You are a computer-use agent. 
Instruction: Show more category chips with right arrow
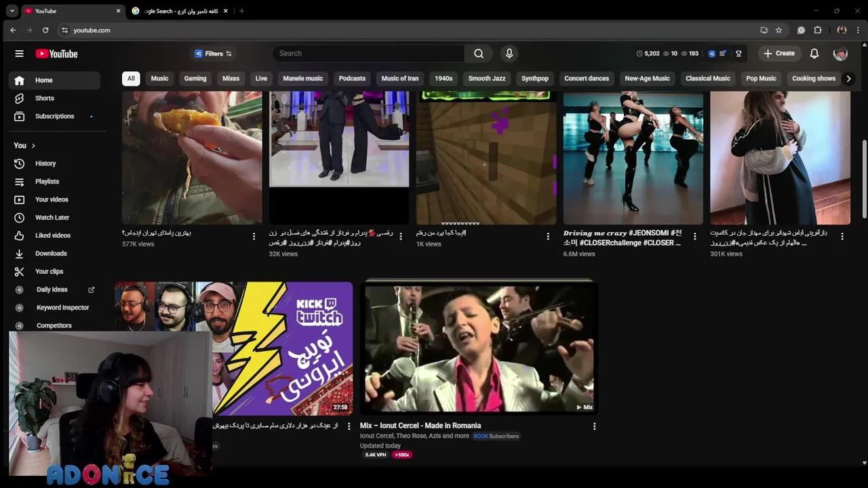click(x=848, y=79)
